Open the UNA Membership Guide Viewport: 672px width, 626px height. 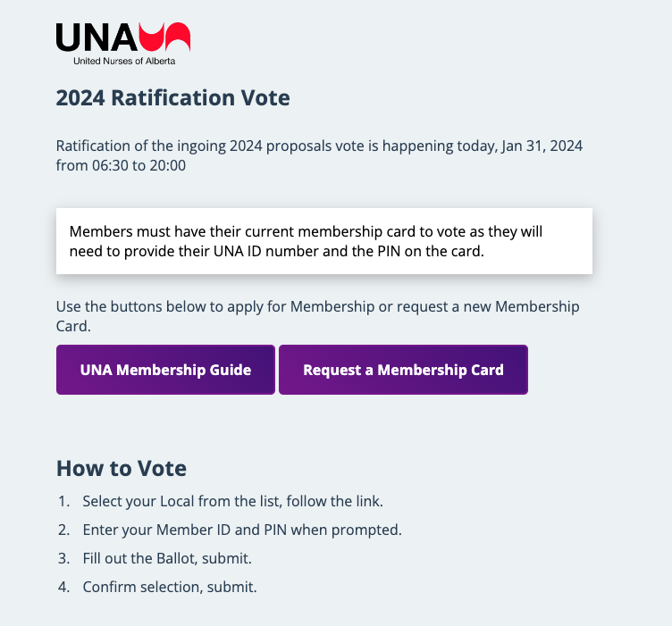click(165, 370)
